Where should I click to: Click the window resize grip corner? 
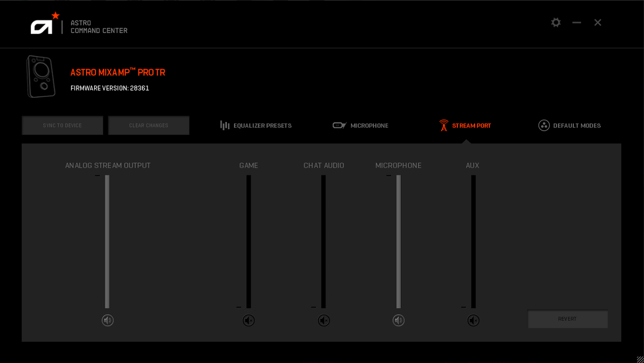pyautogui.click(x=640, y=359)
